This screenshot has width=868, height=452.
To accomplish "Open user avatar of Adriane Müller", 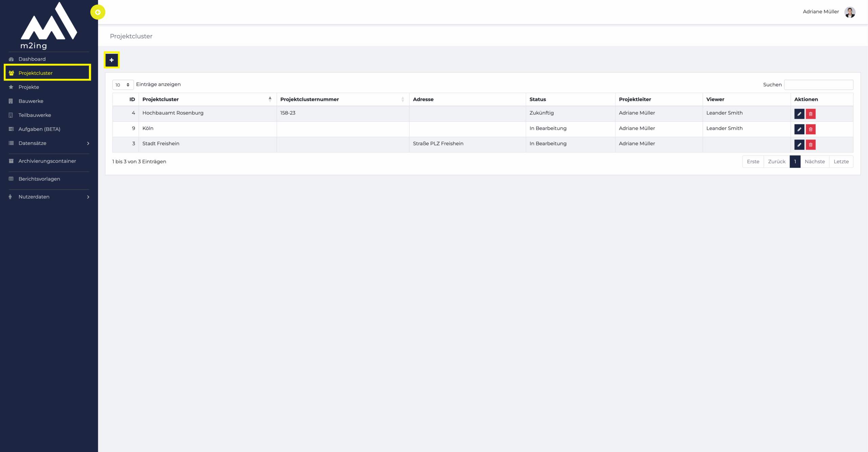I will [850, 12].
